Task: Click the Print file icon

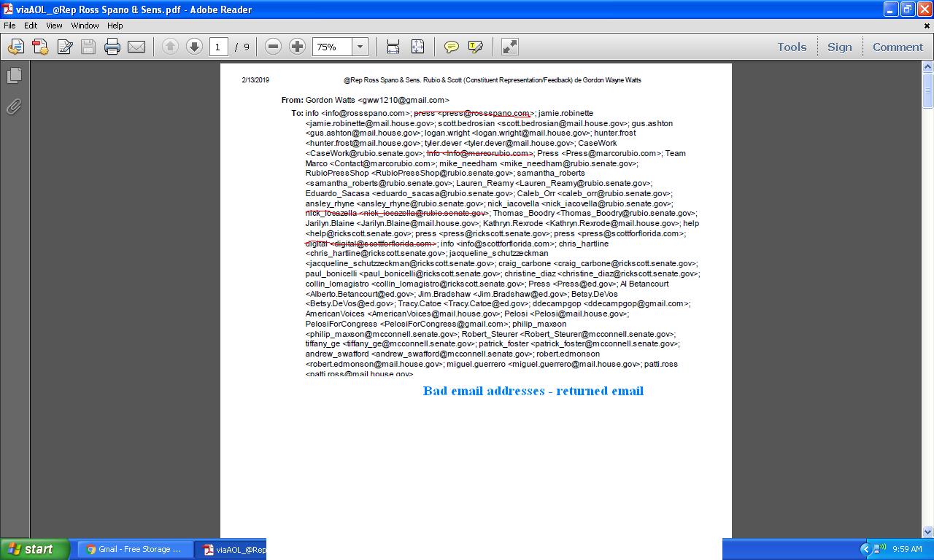Action: tap(112, 47)
